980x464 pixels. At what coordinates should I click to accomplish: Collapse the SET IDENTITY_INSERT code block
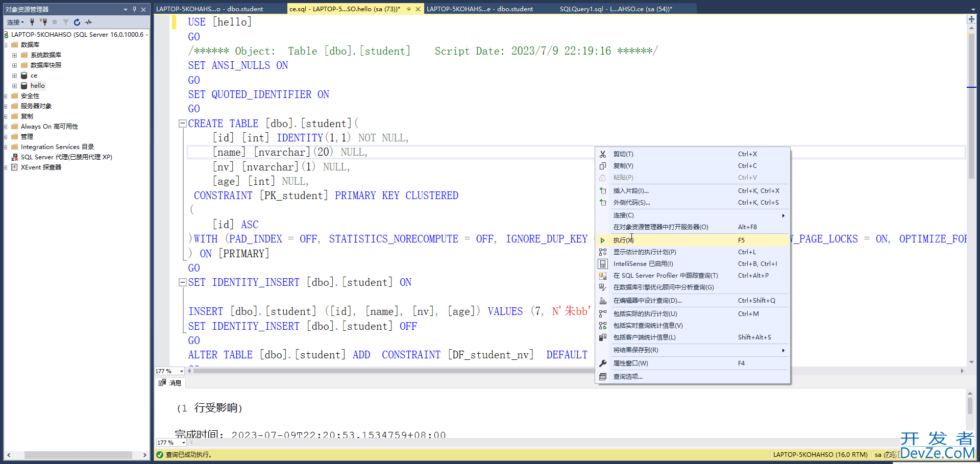[x=182, y=282]
